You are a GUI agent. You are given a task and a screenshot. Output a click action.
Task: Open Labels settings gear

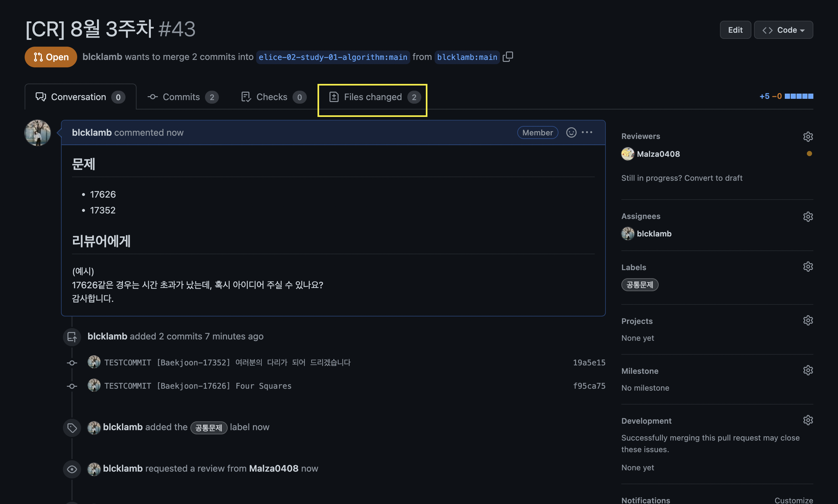point(808,267)
